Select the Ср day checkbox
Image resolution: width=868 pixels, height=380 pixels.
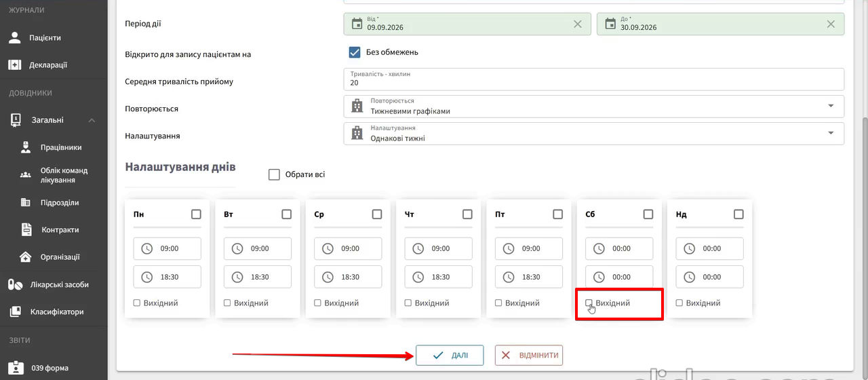[x=377, y=214]
